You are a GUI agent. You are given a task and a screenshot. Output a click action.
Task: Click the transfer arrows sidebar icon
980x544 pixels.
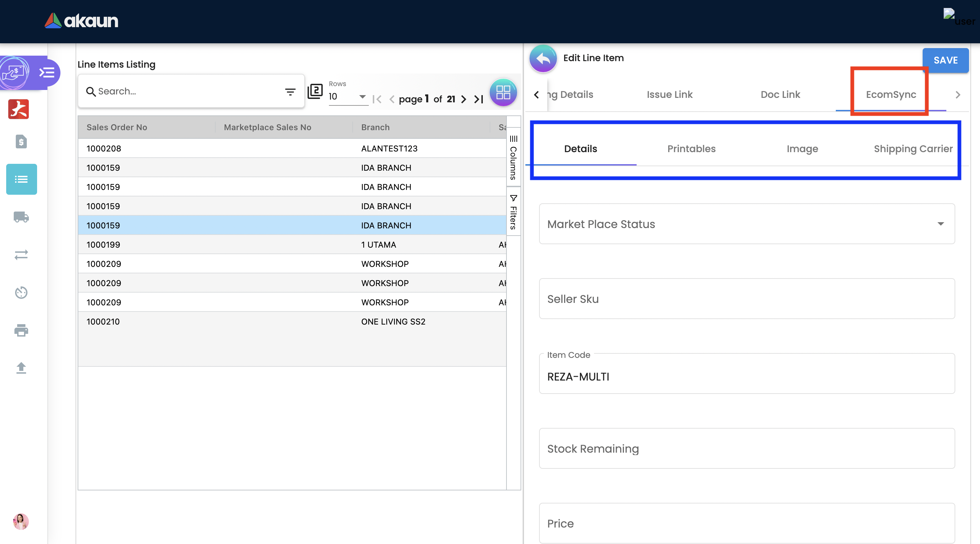(x=21, y=254)
